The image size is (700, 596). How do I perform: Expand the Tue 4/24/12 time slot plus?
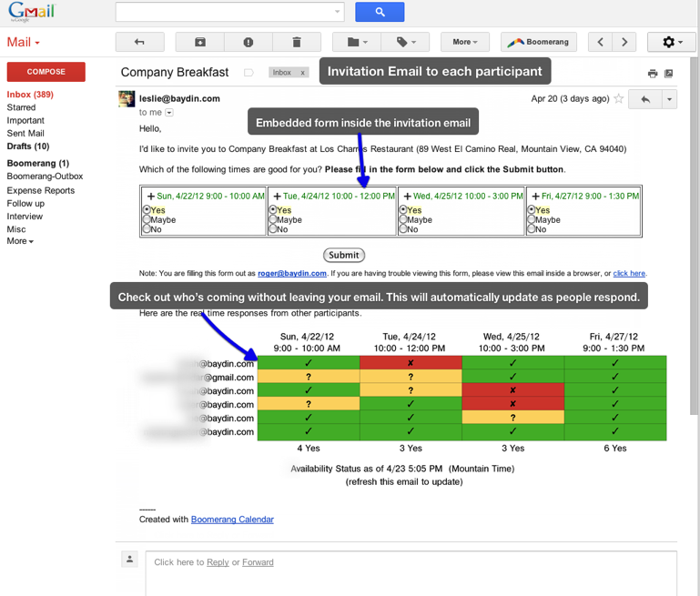tap(278, 197)
